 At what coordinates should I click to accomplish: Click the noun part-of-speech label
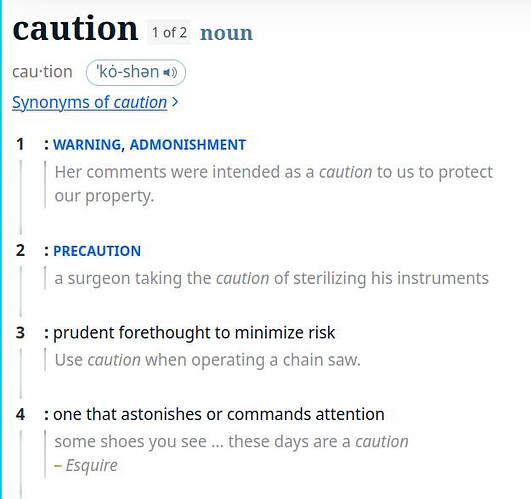click(226, 34)
